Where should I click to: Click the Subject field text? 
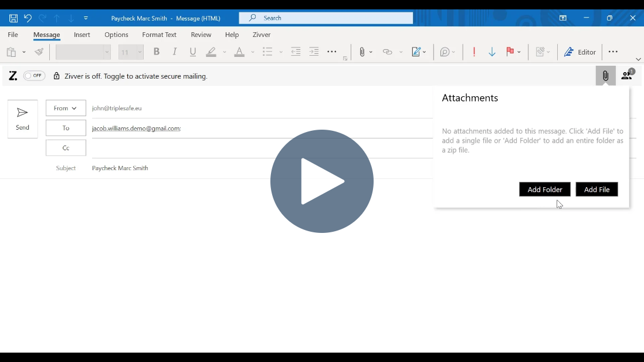coord(120,168)
